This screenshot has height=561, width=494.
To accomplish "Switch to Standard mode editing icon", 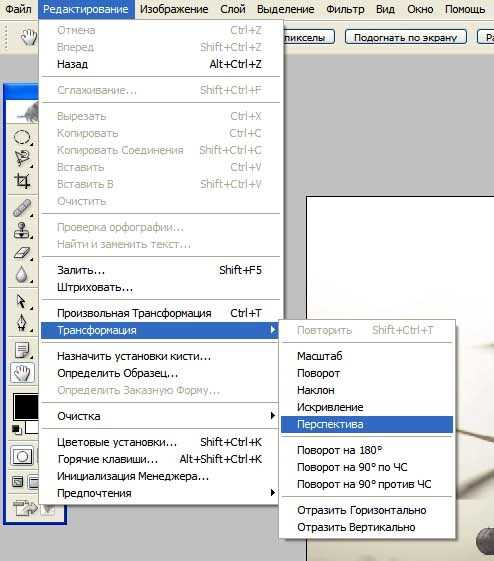I will (x=22, y=456).
